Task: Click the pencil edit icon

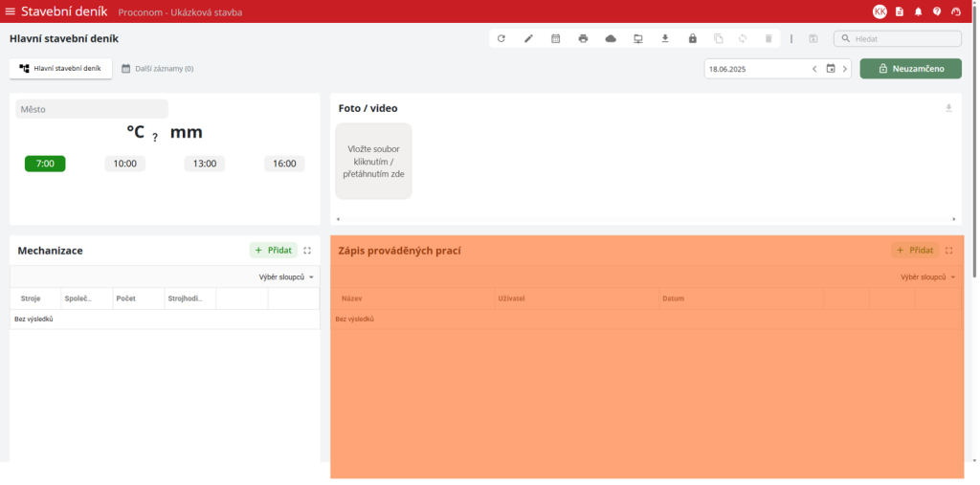Action: click(x=528, y=39)
